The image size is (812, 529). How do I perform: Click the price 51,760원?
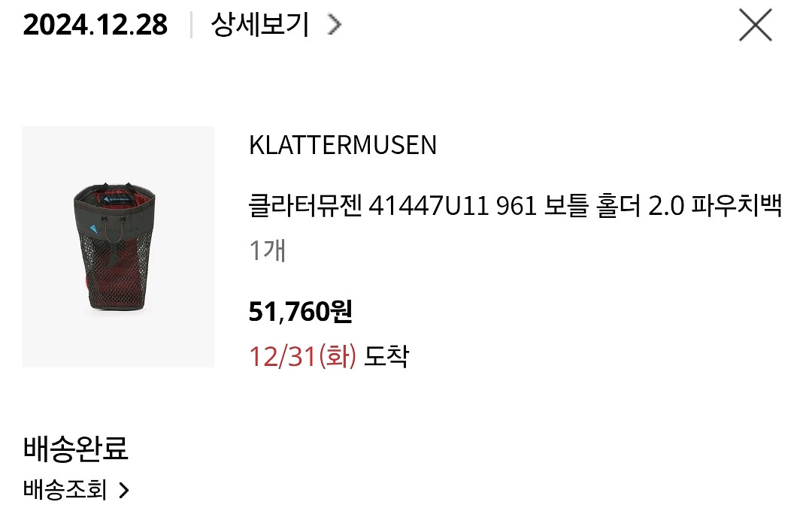point(300,312)
